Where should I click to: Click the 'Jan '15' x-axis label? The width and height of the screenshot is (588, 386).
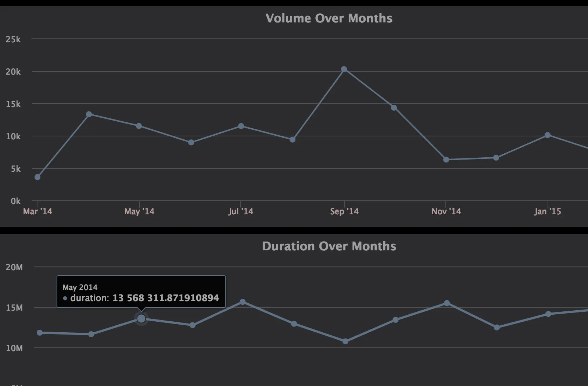(548, 211)
